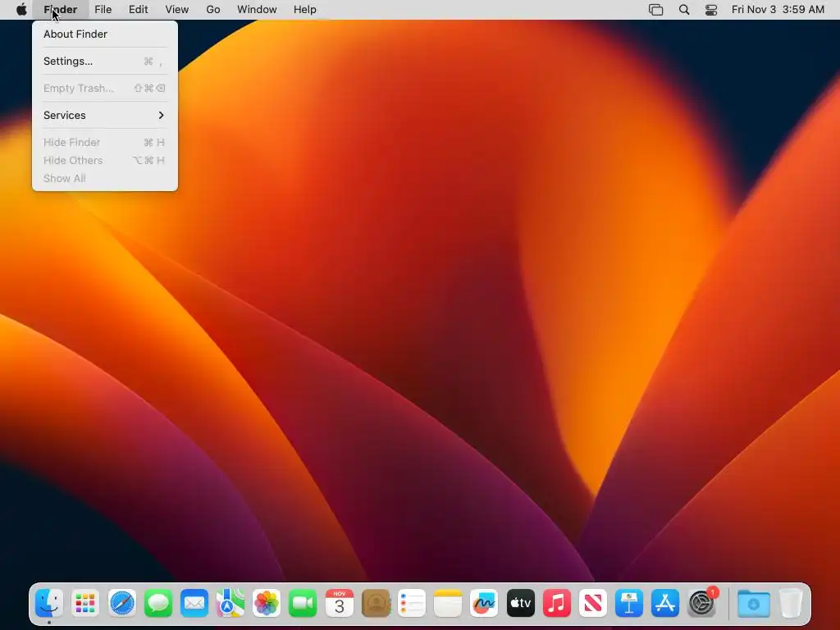
Task: Launch Freeform from the Dock
Action: [484, 603]
